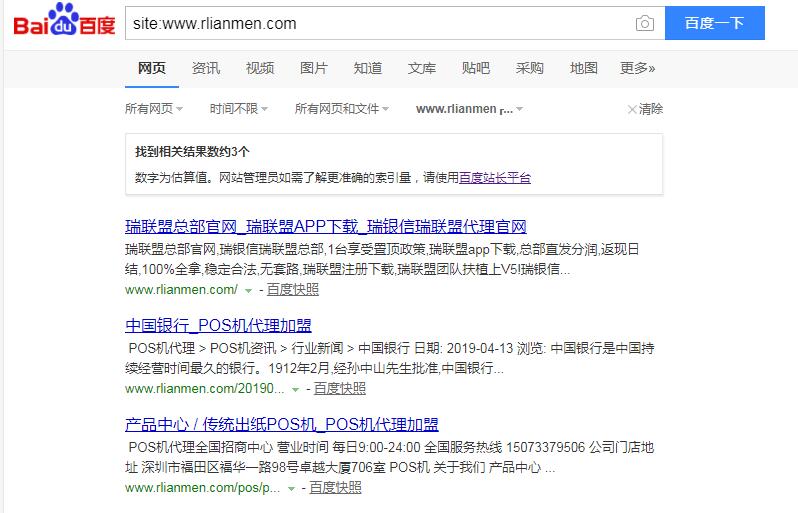798x513 pixels.
Task: Click snippet text starting POS机代理全国招商中心
Action: click(389, 458)
